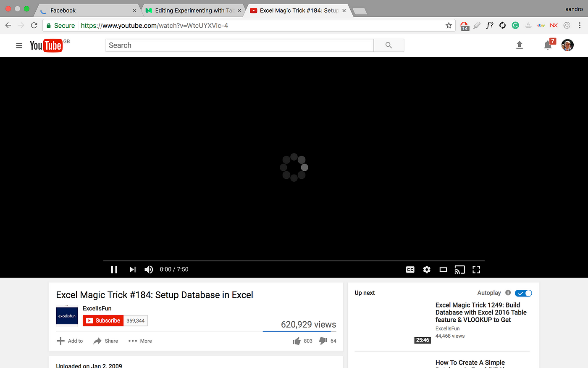Click the address bar URL
This screenshot has height=368, width=588.
(155, 26)
